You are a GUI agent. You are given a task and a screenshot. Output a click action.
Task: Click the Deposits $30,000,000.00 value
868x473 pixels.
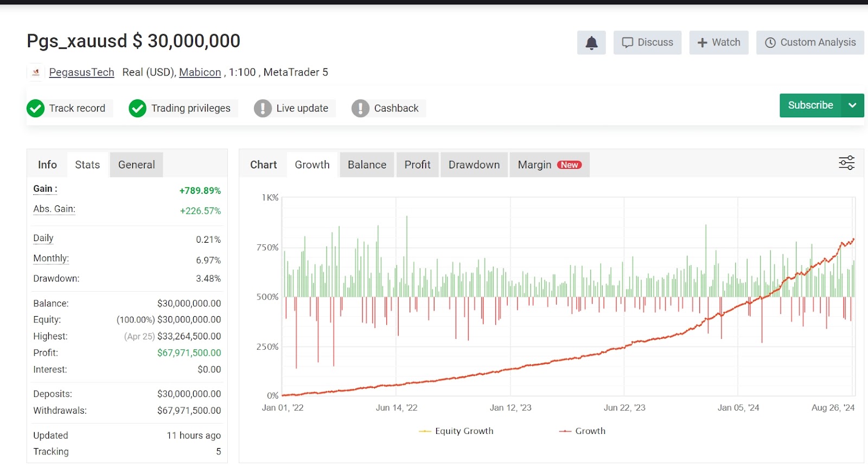(189, 394)
